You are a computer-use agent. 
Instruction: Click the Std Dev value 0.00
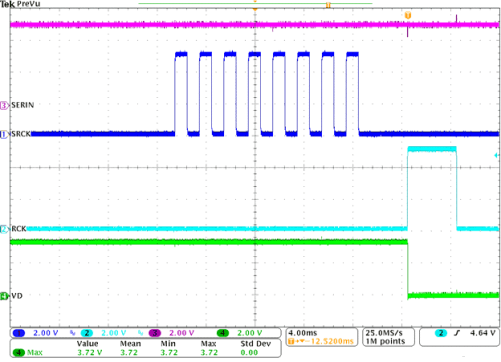click(249, 352)
